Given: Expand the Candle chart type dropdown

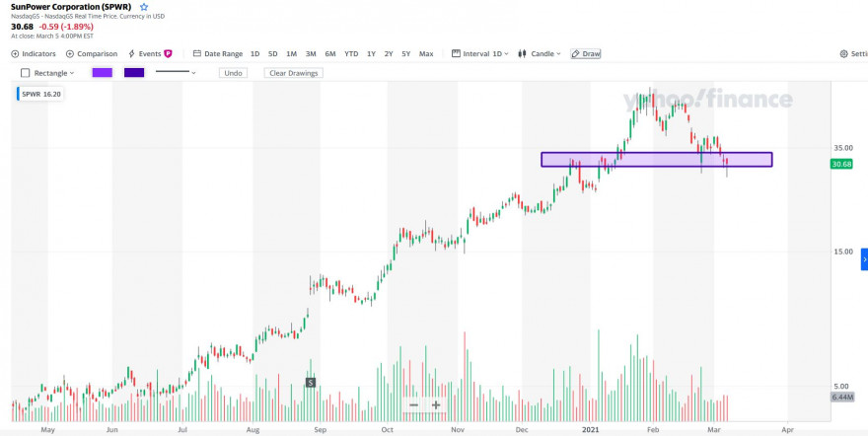Looking at the screenshot, I should point(540,53).
